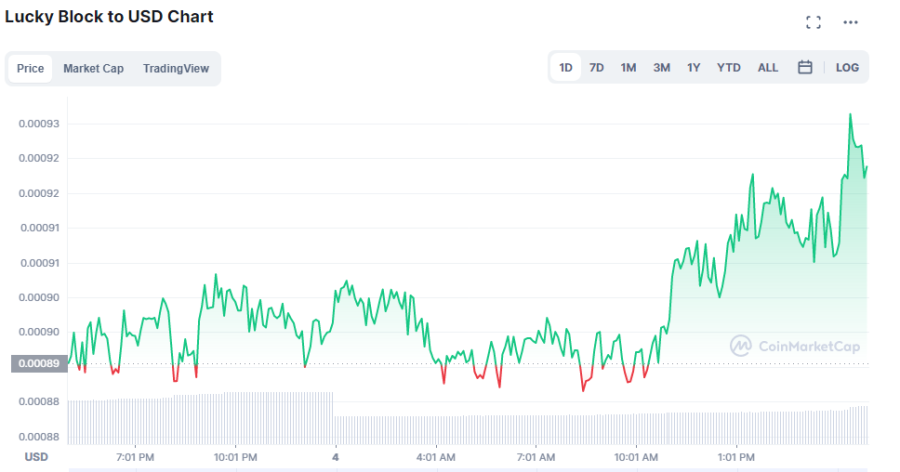900x472 pixels.
Task: Click the 7:01 AM x-axis label
Action: click(x=536, y=458)
